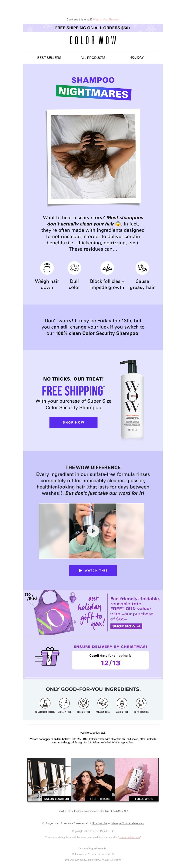Open the All Products menu item
The image size is (186, 868).
click(x=93, y=58)
